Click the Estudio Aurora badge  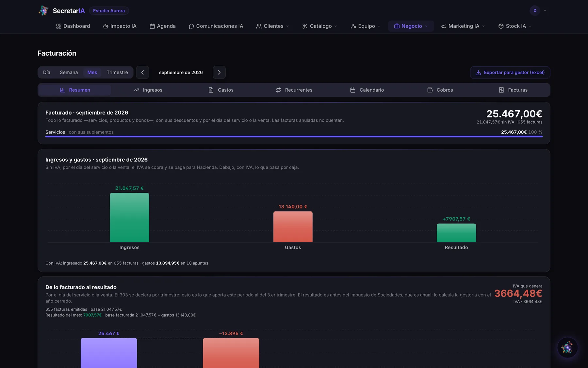[109, 11]
